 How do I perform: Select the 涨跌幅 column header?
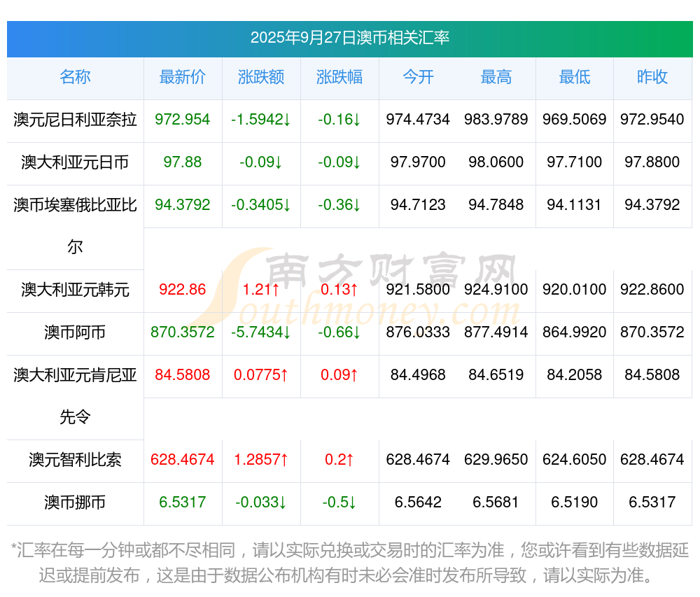(x=339, y=77)
